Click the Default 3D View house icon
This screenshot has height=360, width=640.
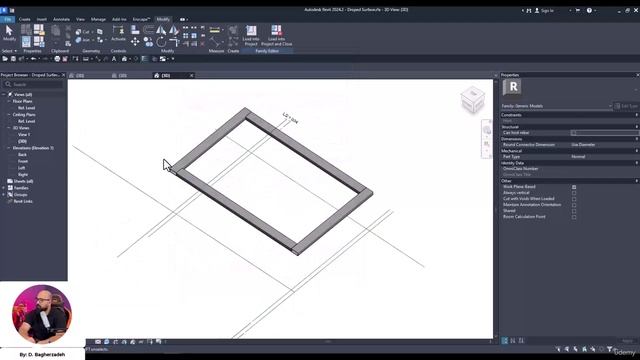pos(124,59)
